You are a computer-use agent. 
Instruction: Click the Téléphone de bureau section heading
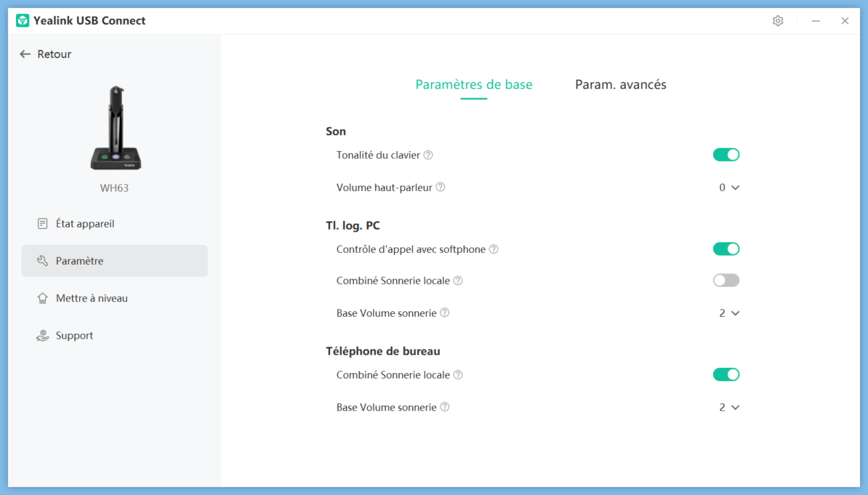383,351
